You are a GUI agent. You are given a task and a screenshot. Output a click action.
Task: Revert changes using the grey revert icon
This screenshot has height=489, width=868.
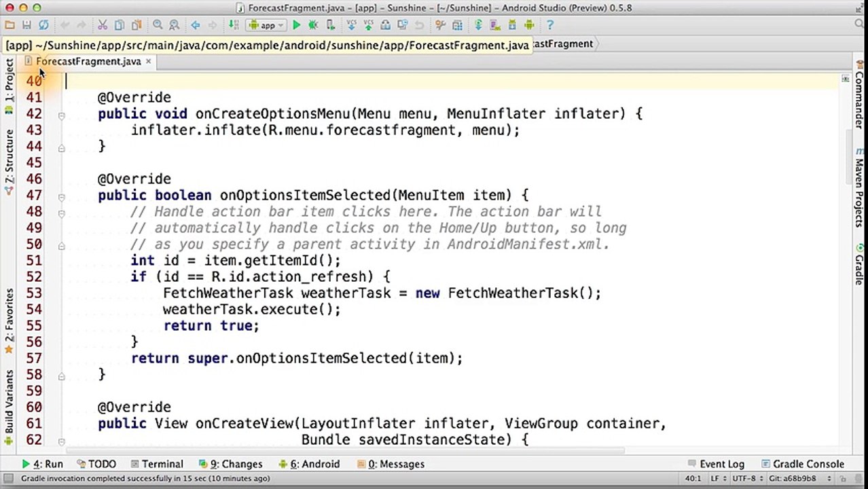click(418, 25)
